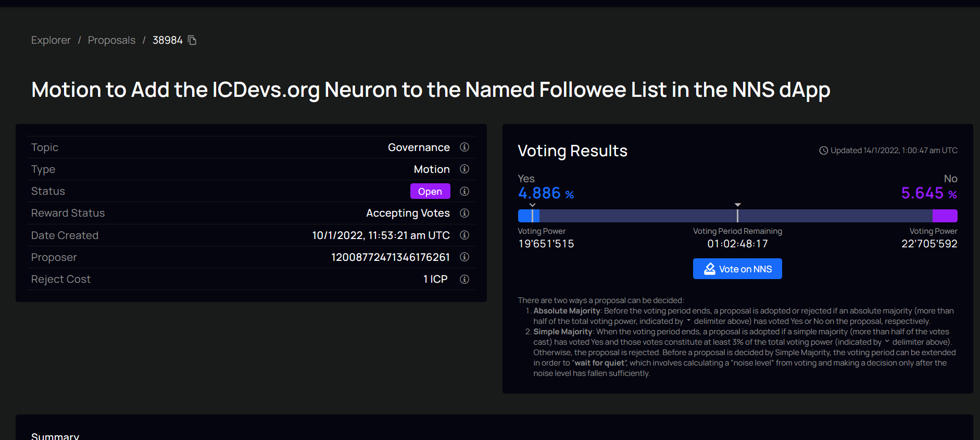Open proposer 12008772471346176261
980x440 pixels.
click(x=391, y=257)
